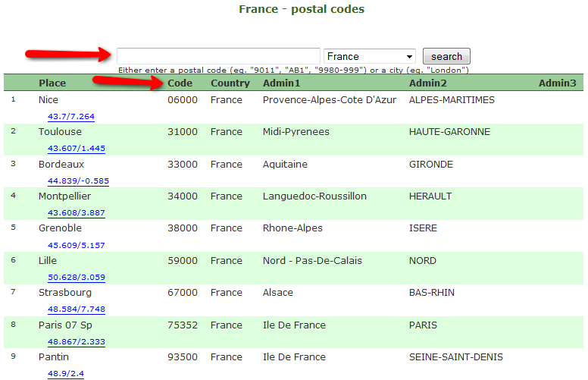Click the Languedoc-Roussillon region cell

click(314, 196)
